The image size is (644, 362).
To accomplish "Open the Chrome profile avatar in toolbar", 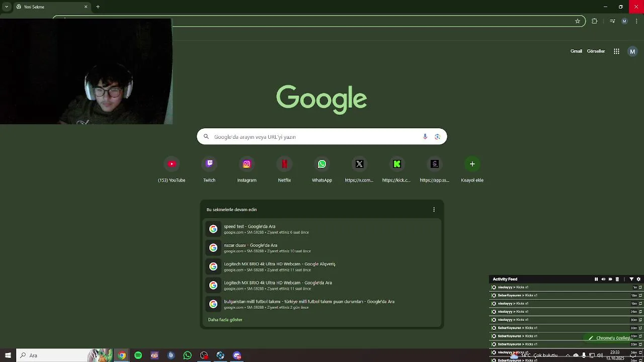I will click(624, 21).
